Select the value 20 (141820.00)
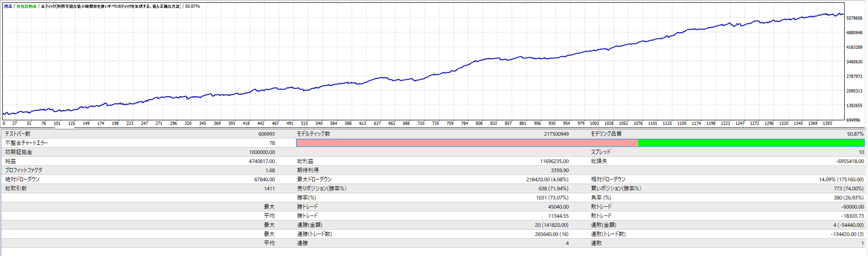This screenshot has height=257, width=868. point(552,225)
